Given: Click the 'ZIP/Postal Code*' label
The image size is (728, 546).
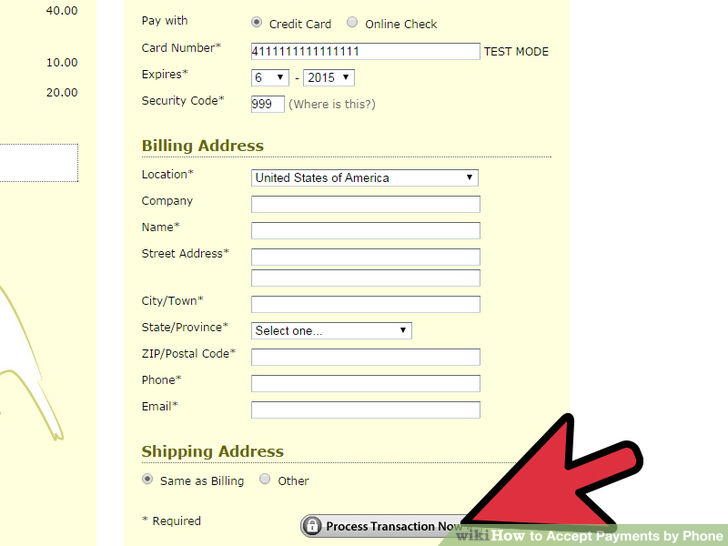Looking at the screenshot, I should click(188, 354).
